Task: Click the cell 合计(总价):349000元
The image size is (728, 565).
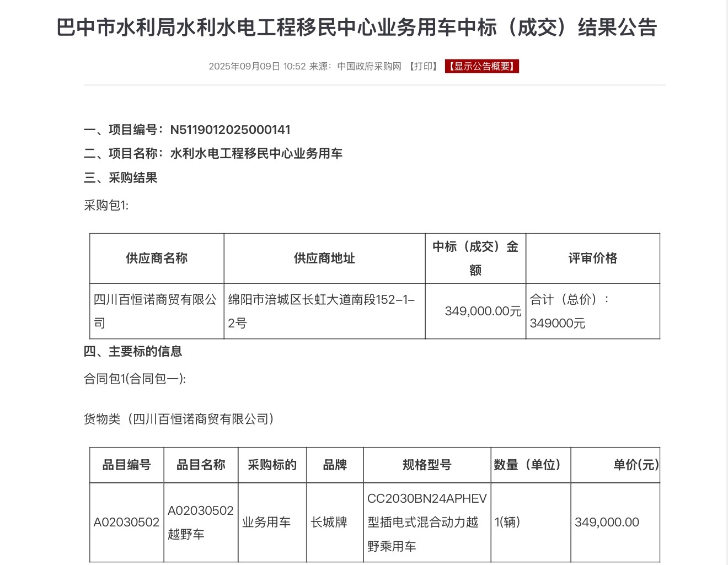Action: point(593,311)
